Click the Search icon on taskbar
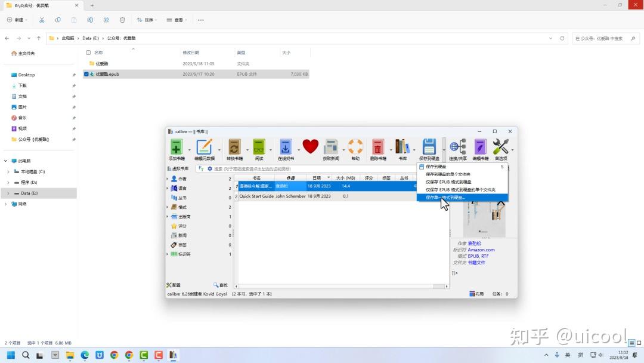This screenshot has width=644, height=363. [26, 355]
